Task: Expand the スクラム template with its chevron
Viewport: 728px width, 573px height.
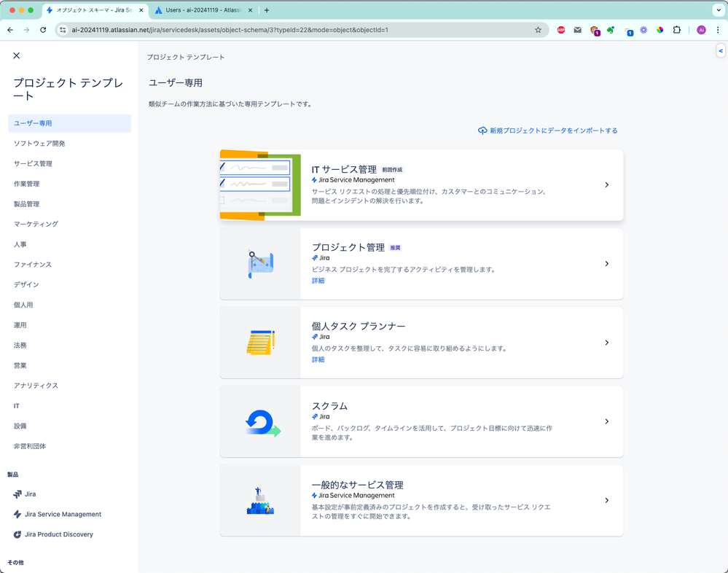Action: pos(606,421)
